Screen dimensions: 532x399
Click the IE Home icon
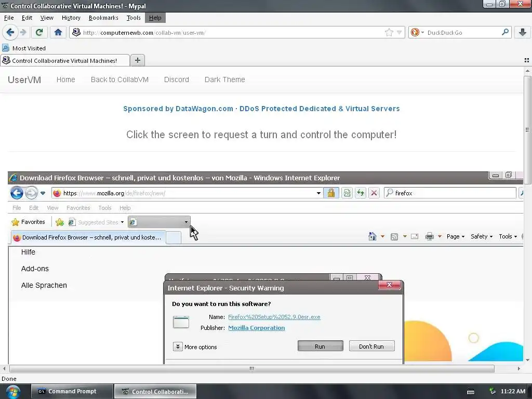[373, 236]
